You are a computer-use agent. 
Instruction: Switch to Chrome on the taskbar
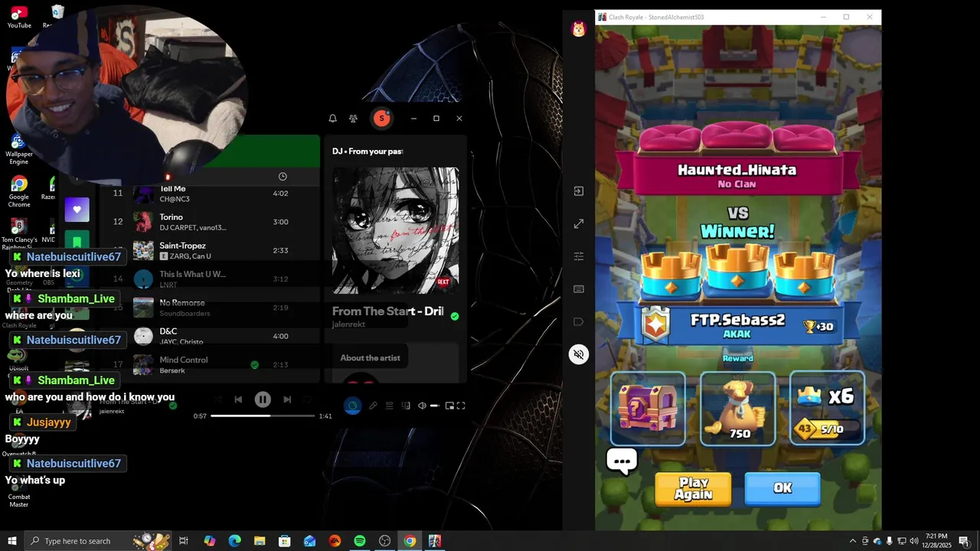point(410,541)
